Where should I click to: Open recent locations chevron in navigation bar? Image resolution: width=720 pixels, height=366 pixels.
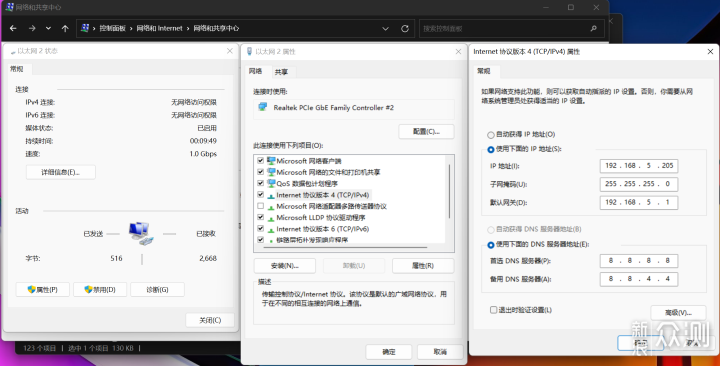(x=48, y=28)
